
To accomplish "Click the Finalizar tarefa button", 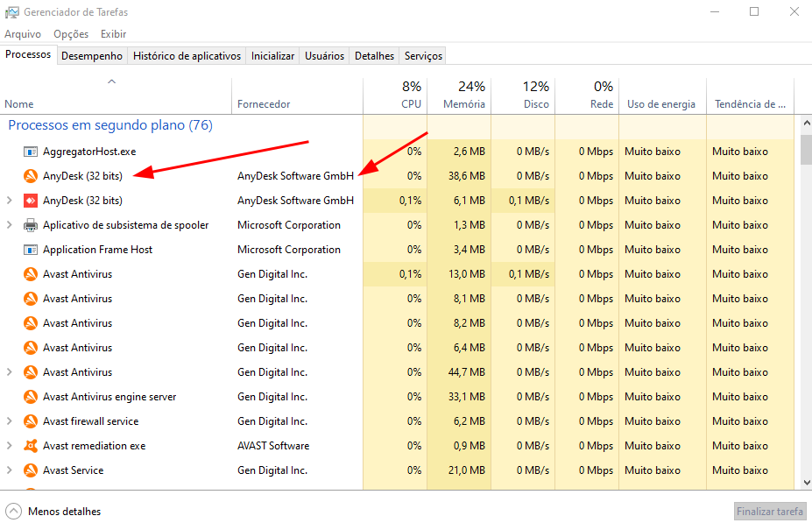I will click(770, 512).
